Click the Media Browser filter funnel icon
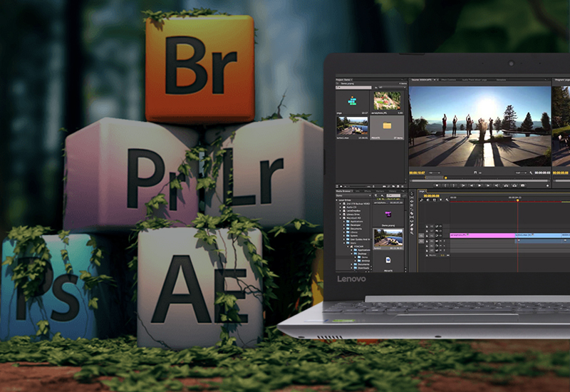 pyautogui.click(x=376, y=195)
